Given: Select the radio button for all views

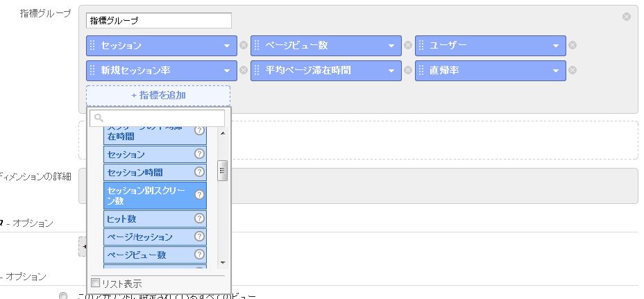Looking at the screenshot, I should (63, 296).
